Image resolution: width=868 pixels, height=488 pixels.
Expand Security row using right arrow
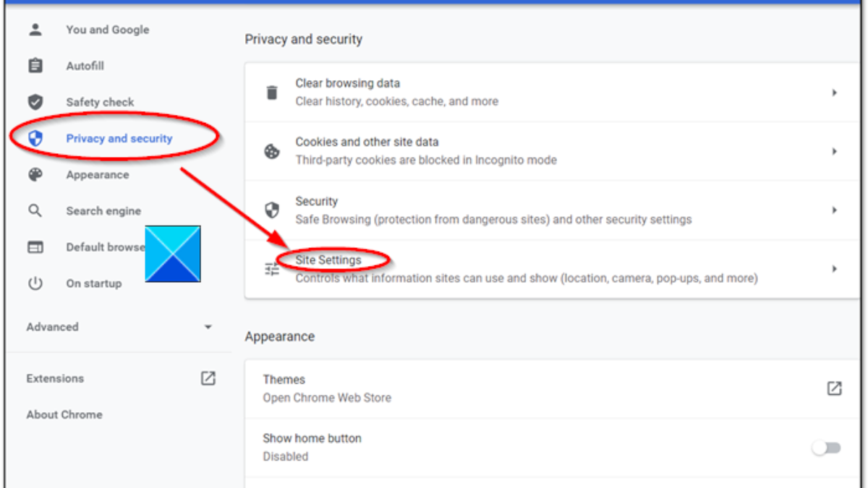point(834,210)
